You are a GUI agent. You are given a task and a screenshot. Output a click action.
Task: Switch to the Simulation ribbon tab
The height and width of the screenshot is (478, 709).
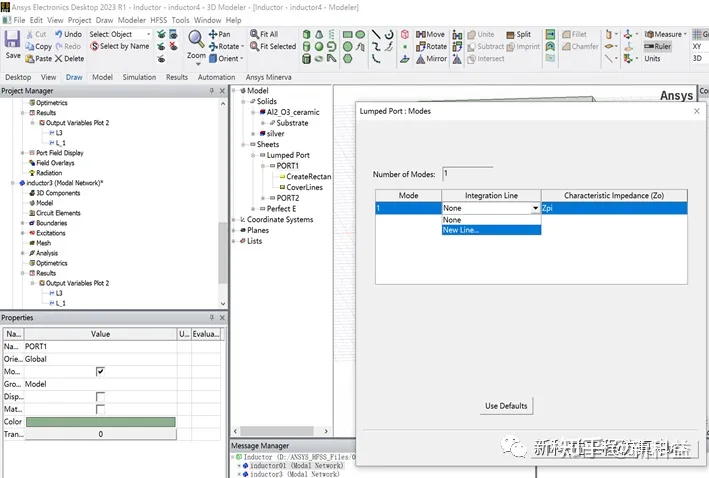click(139, 77)
